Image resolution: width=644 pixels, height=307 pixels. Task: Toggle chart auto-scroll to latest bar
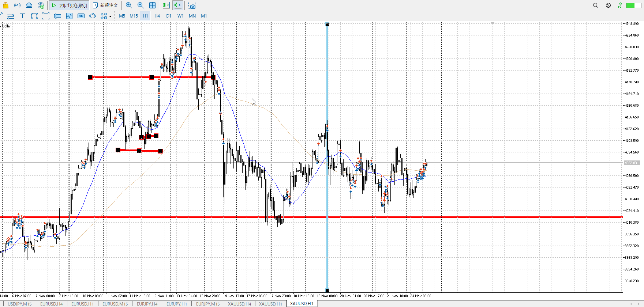166,5
